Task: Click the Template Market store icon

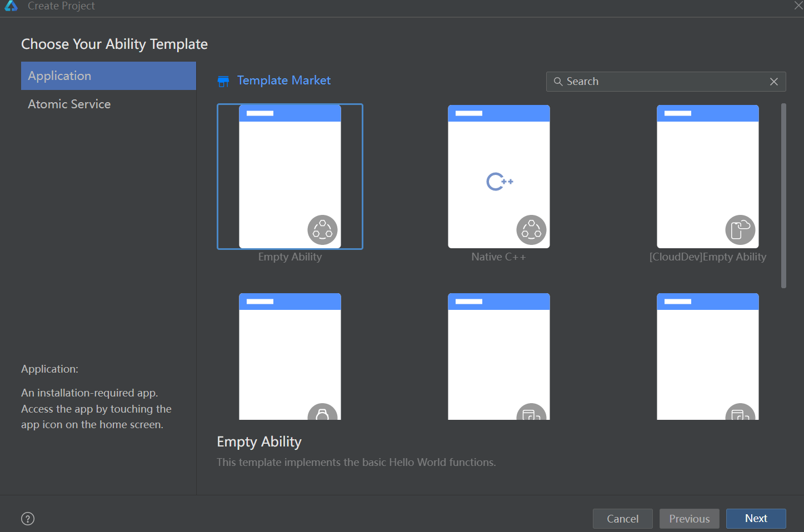Action: tap(223, 82)
